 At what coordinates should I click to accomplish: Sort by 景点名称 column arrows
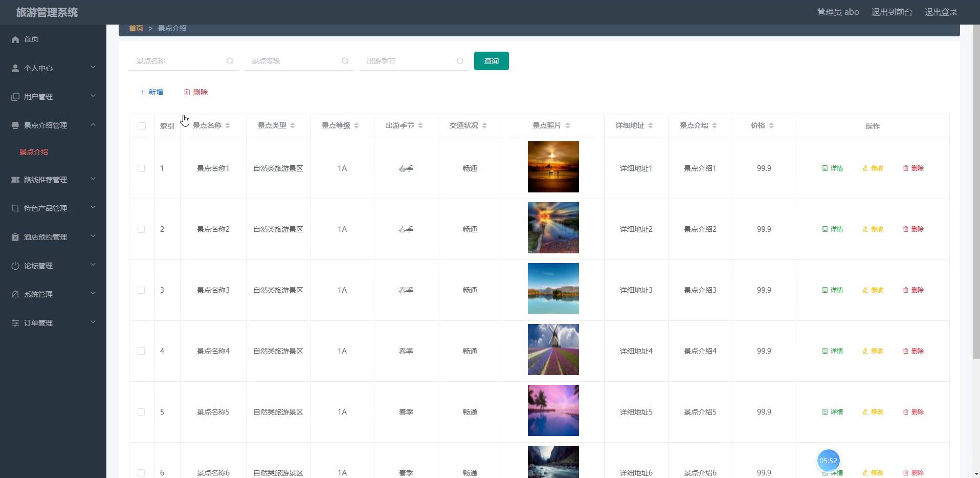(228, 125)
